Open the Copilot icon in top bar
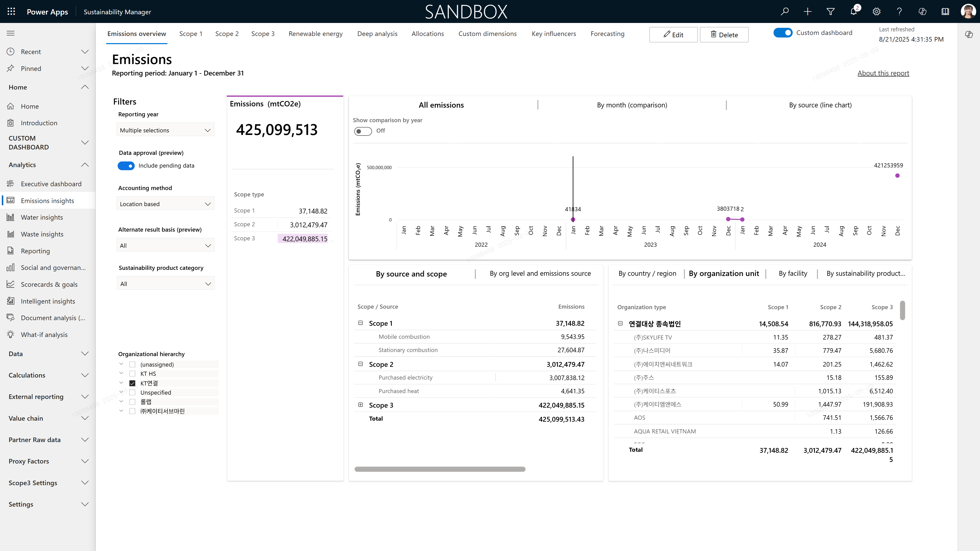Image resolution: width=980 pixels, height=551 pixels. [x=922, y=11]
